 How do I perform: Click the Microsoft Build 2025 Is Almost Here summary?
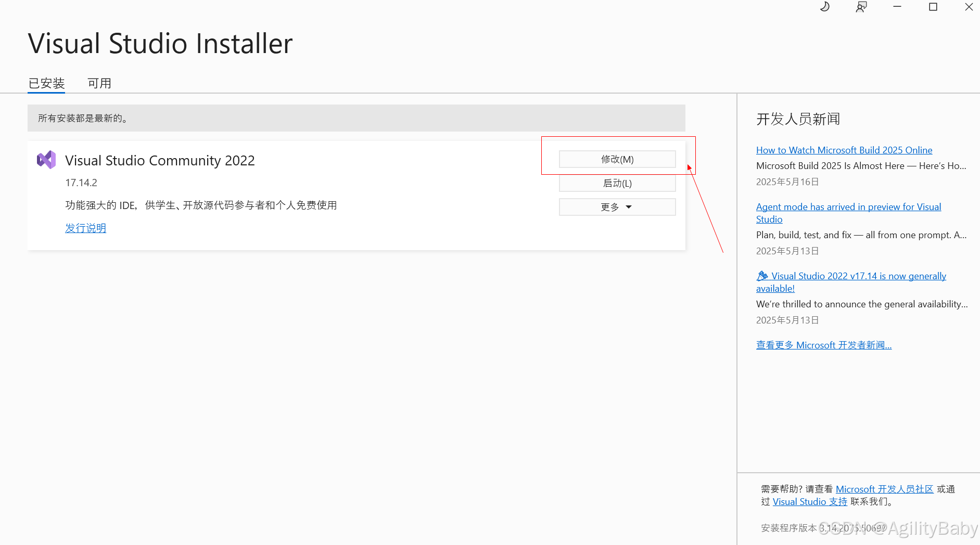[x=861, y=165]
